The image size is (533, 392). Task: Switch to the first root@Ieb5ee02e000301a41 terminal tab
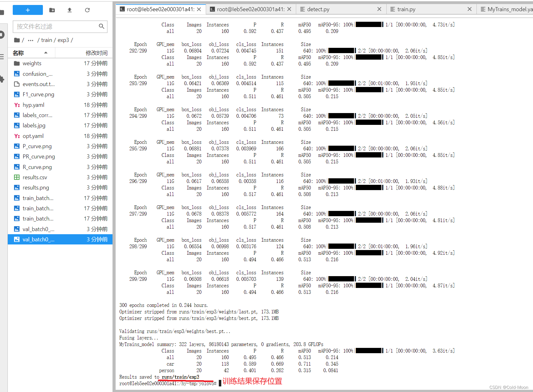pyautogui.click(x=160, y=9)
